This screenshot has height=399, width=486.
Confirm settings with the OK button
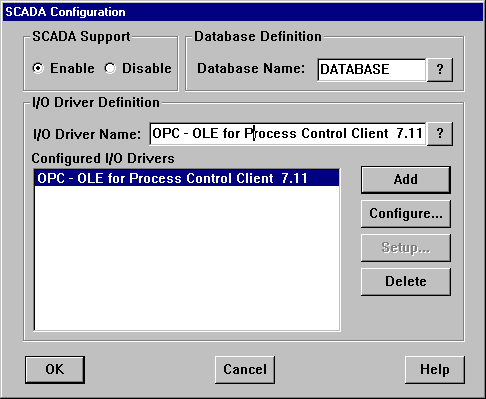55,370
